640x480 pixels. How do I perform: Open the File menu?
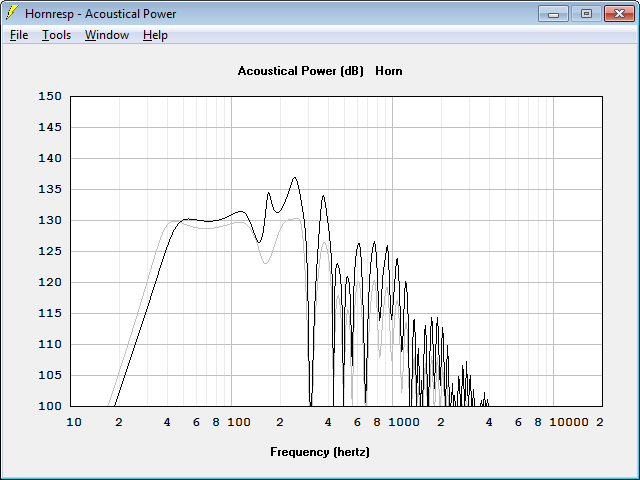click(x=19, y=35)
